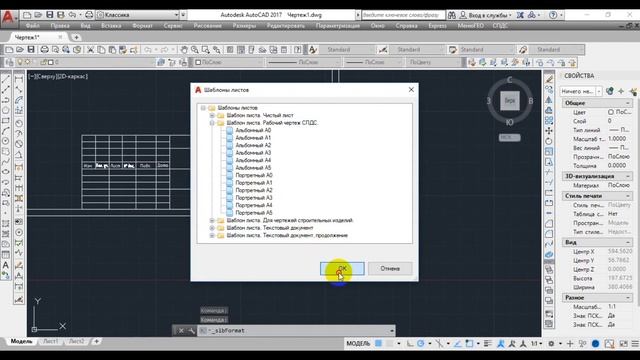Select Портретный A0 template
Viewport: 640px width, 360px height.
click(254, 175)
